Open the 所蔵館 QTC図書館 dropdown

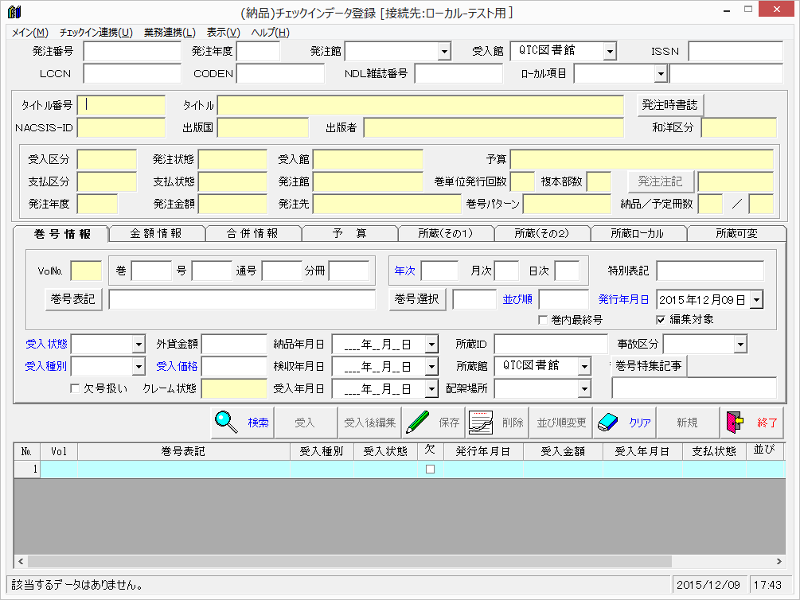click(584, 366)
